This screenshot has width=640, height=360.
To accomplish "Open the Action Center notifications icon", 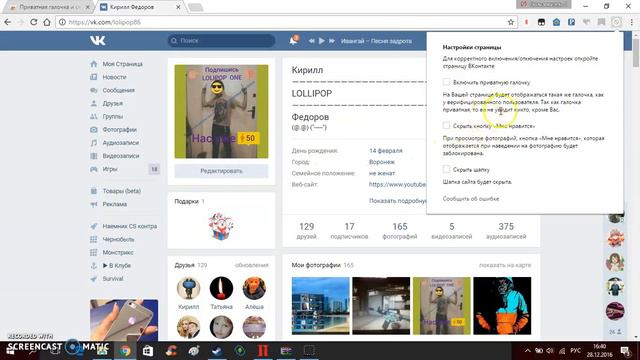I will click(x=625, y=351).
